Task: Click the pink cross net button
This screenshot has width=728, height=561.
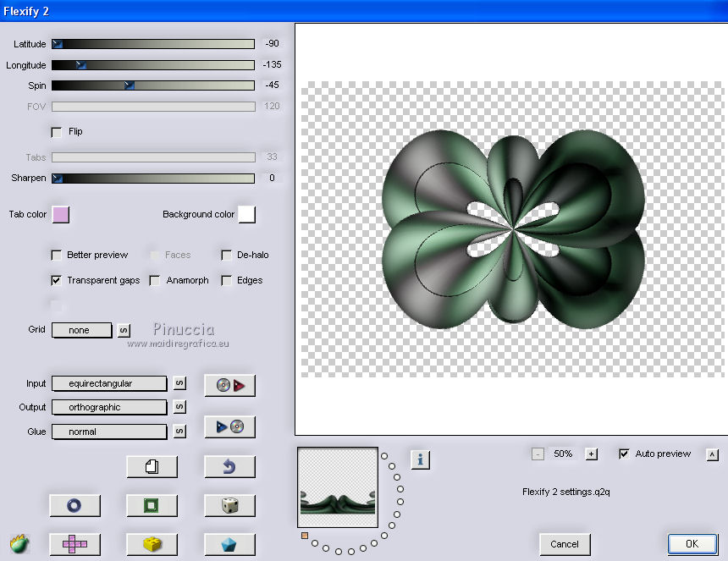Action: [x=74, y=544]
